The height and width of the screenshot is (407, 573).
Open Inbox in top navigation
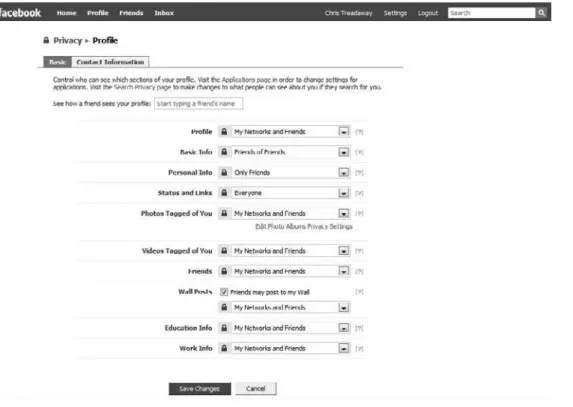tap(164, 13)
